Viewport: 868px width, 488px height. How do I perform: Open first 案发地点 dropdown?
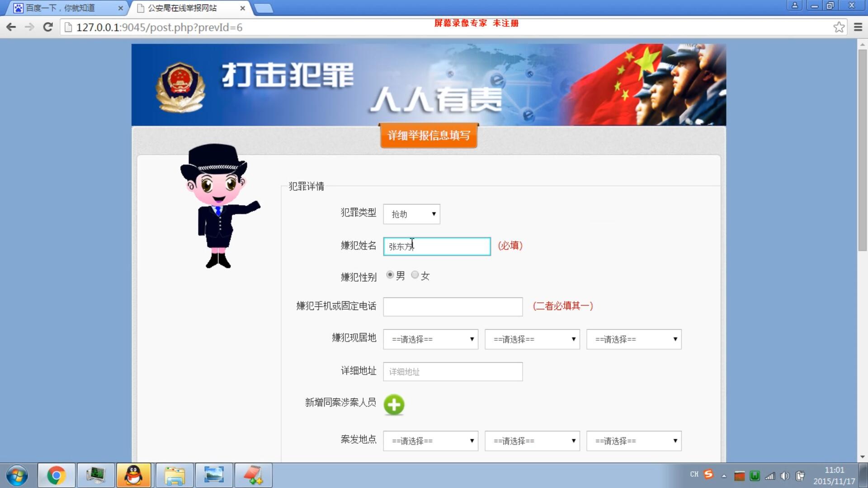pos(430,441)
